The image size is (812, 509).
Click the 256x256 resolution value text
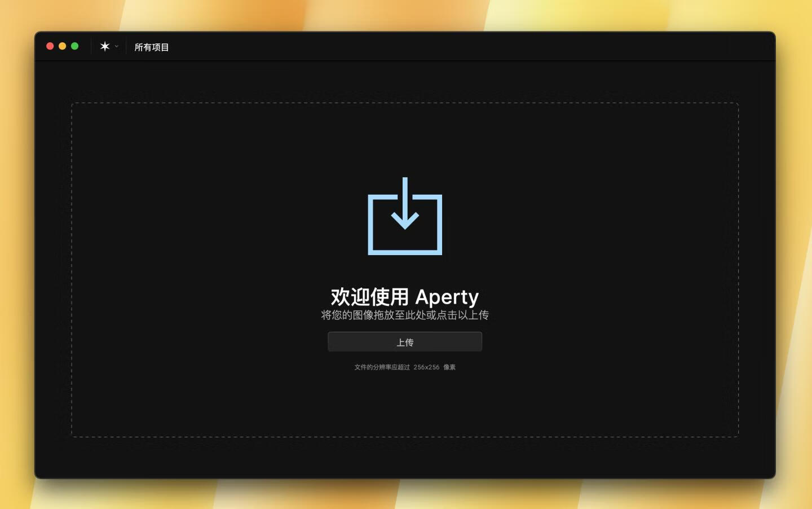click(x=426, y=367)
